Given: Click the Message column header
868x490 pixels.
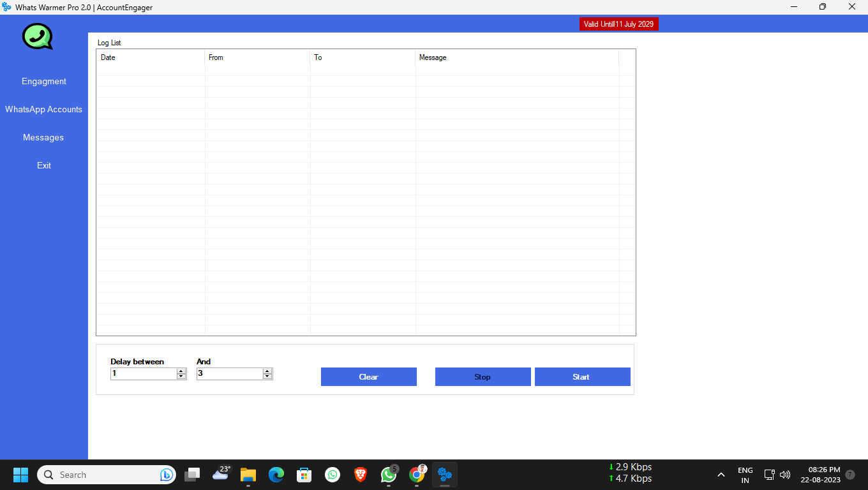Looking at the screenshot, I should point(517,57).
